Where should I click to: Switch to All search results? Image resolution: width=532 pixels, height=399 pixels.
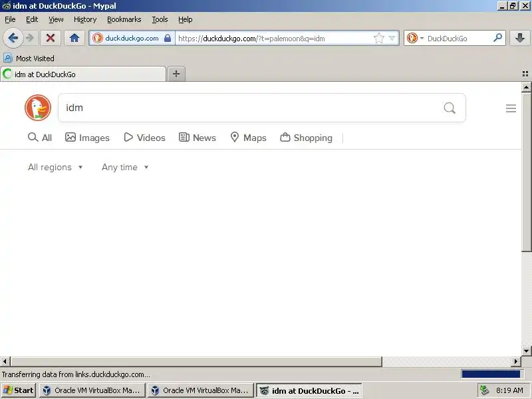(40, 138)
